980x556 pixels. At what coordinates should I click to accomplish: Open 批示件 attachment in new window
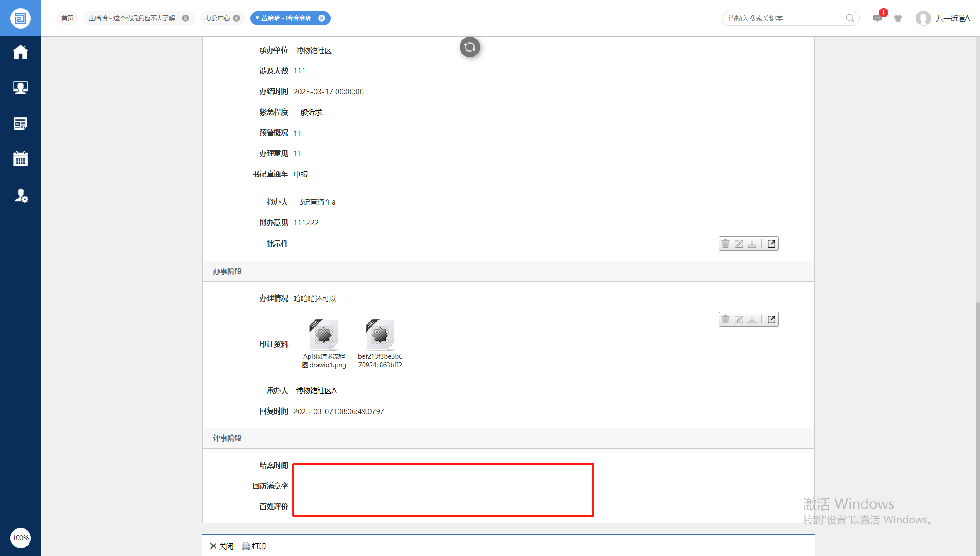[x=771, y=244]
